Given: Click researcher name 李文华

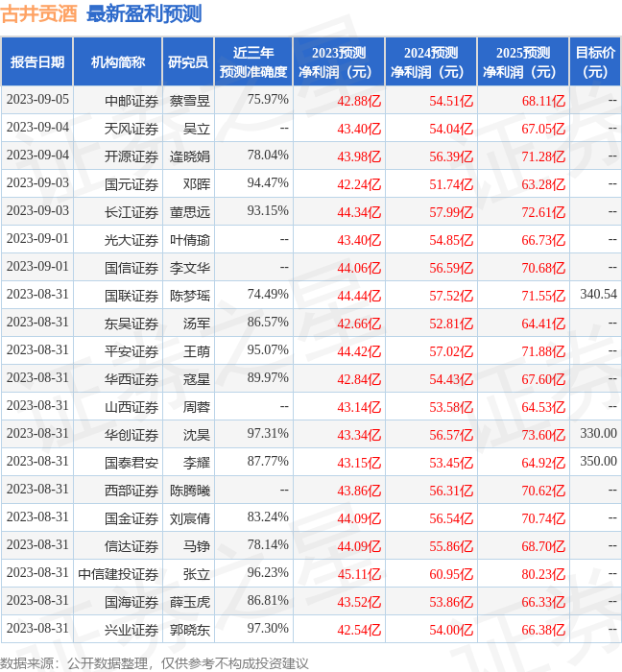Looking at the screenshot, I should point(190,268).
